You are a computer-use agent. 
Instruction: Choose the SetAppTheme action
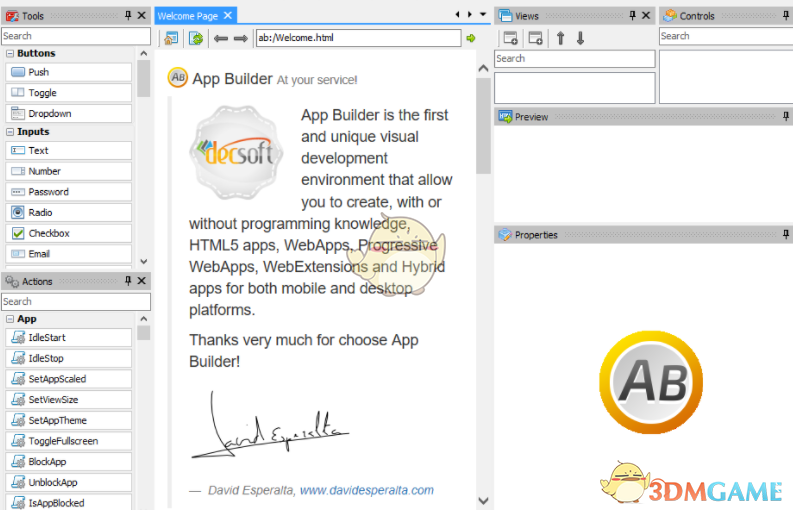click(x=69, y=421)
